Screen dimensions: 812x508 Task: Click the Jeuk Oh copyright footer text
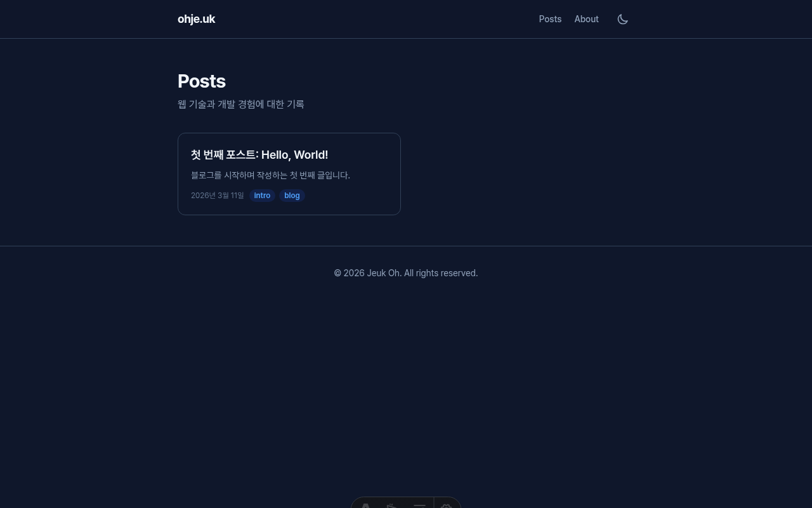pyautogui.click(x=406, y=273)
